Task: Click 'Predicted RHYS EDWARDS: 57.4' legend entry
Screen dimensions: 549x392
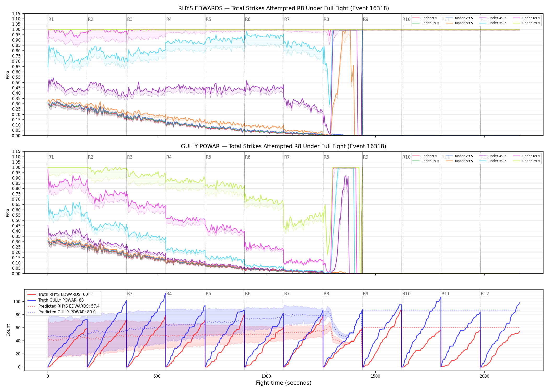Action: (x=64, y=306)
